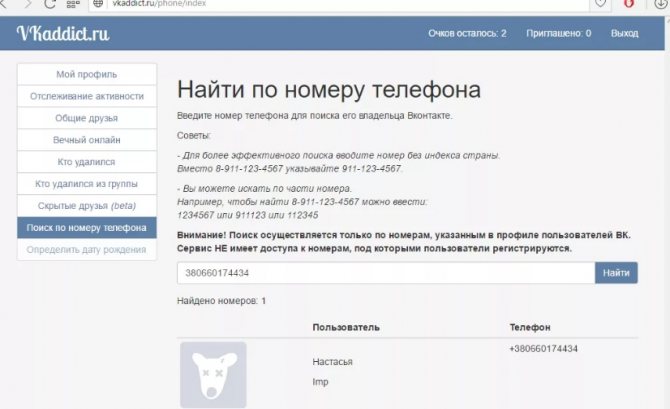Open Скрытые друзья (beta) section
The image size is (670, 409).
tap(87, 206)
